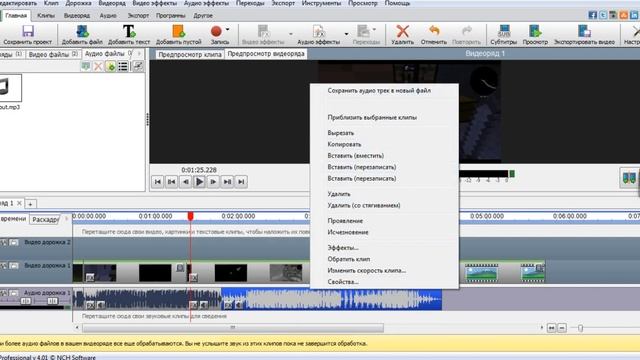
Task: Click the red X icon in media bin toolbar
Action: [x=98, y=66]
